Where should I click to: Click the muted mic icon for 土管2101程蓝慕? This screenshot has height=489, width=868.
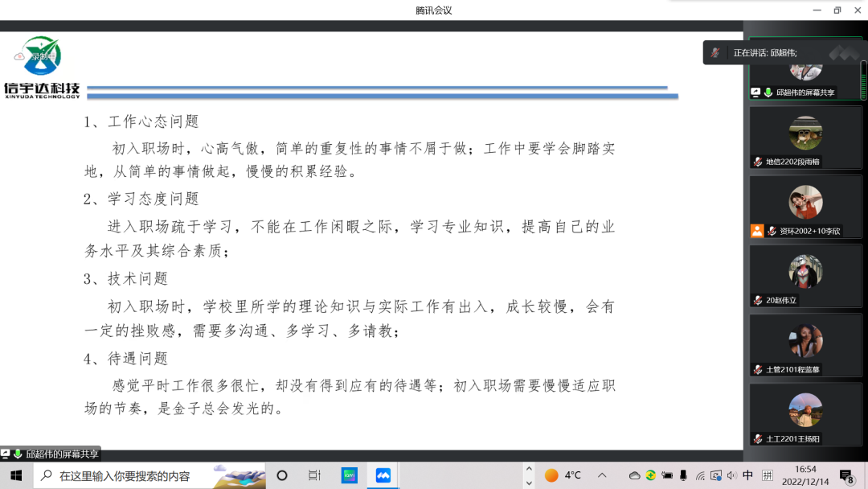tap(758, 369)
